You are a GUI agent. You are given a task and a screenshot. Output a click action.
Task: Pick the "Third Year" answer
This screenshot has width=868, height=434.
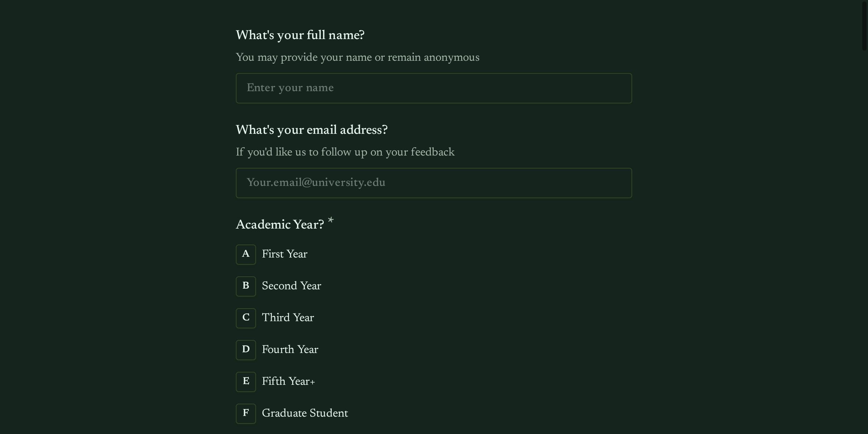(288, 318)
